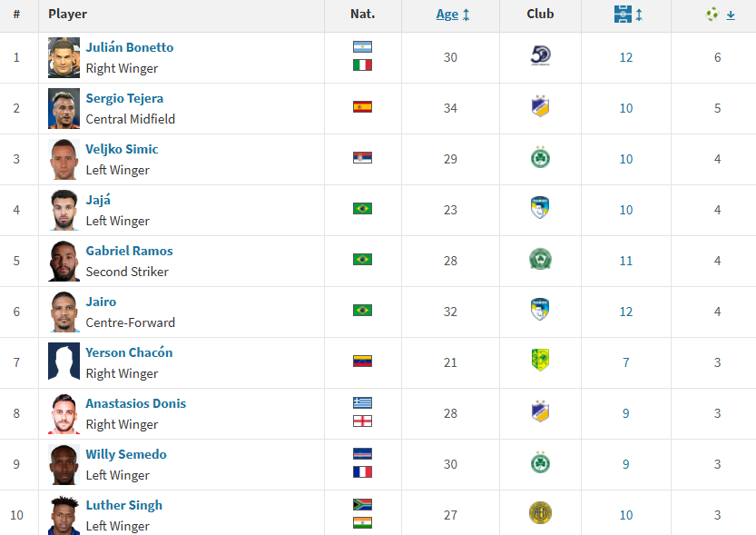View Jairo's 12 matches played
This screenshot has width=756, height=535.
pos(626,312)
